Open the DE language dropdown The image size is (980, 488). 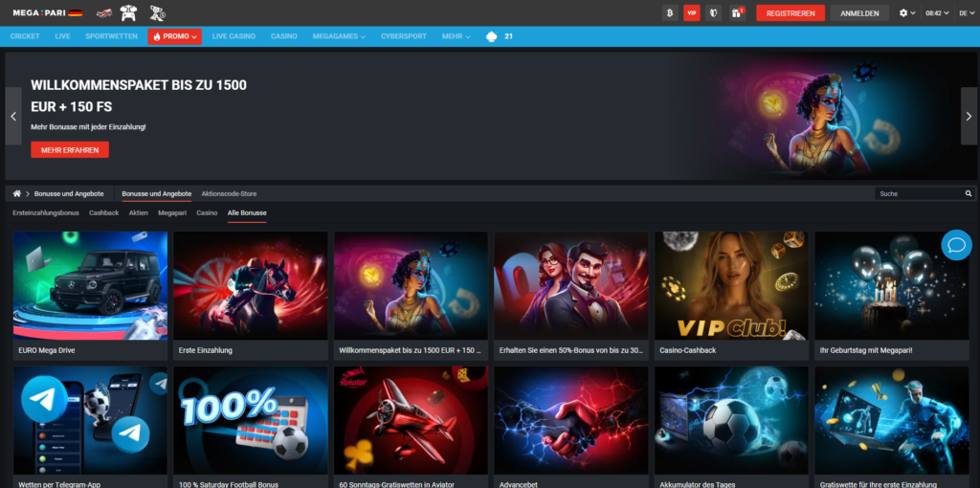[x=967, y=12]
